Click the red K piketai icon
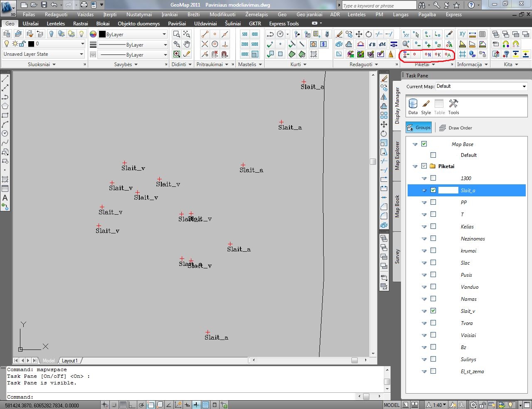 [438, 55]
